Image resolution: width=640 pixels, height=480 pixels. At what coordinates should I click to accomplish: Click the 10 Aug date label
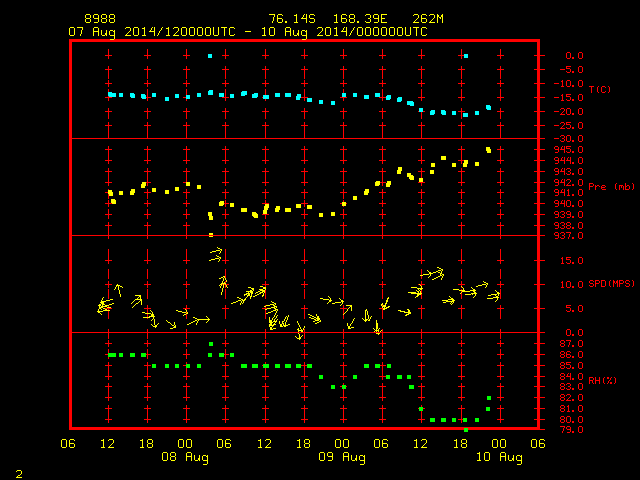[x=499, y=457]
